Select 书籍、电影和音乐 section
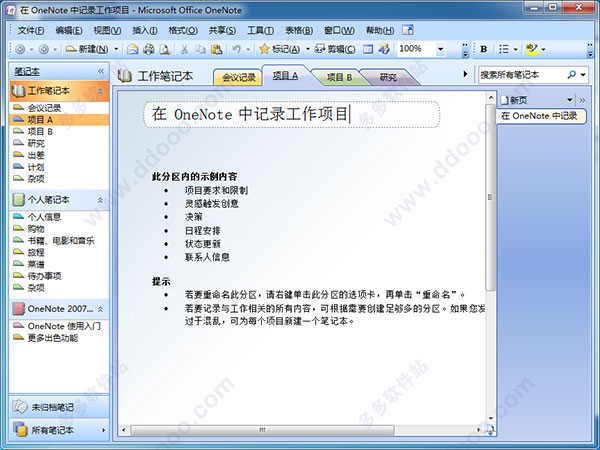Viewport: 600px width, 450px height. click(x=59, y=241)
